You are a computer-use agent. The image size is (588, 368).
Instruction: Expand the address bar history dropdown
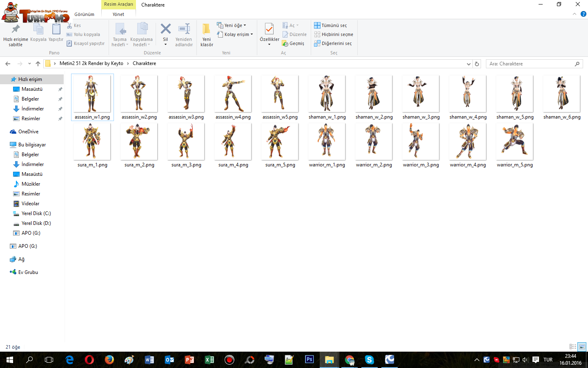click(468, 64)
